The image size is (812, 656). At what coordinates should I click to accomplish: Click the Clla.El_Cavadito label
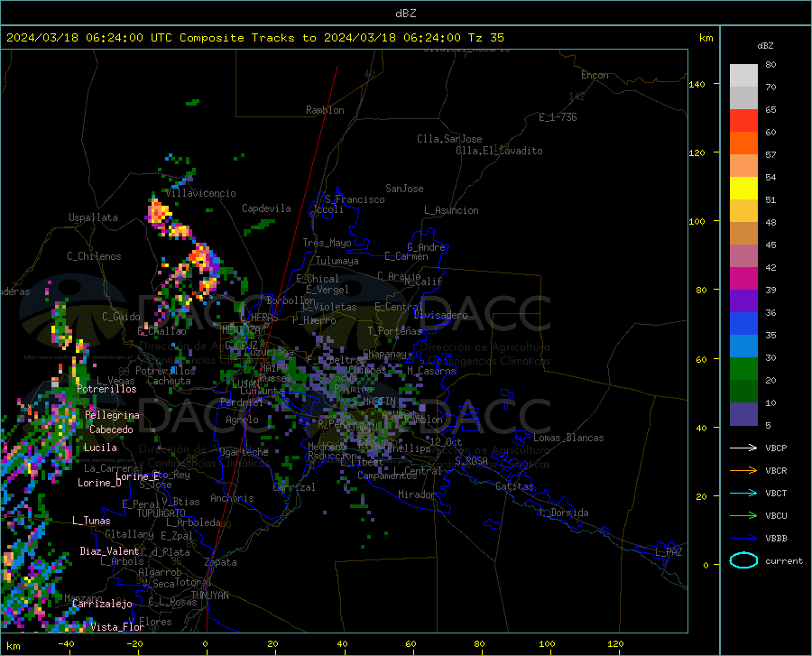click(499, 151)
